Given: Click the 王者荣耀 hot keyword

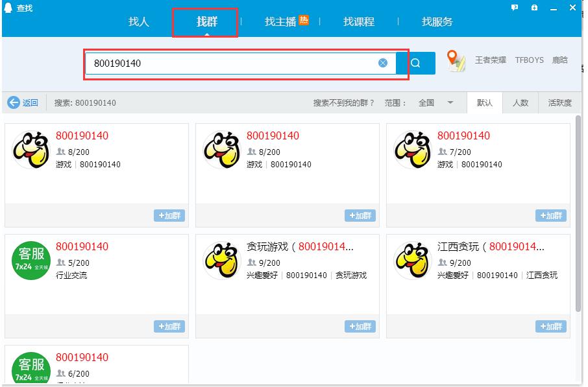Looking at the screenshot, I should coord(491,60).
